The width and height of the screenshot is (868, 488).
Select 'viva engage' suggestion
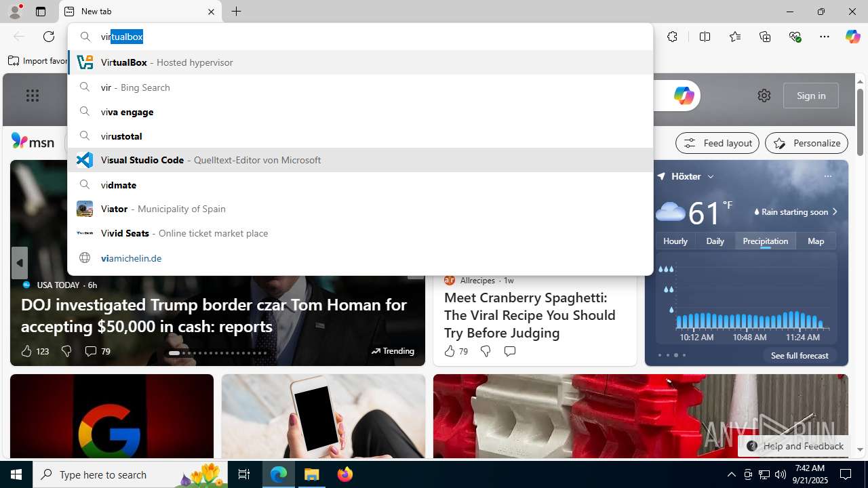tap(360, 112)
